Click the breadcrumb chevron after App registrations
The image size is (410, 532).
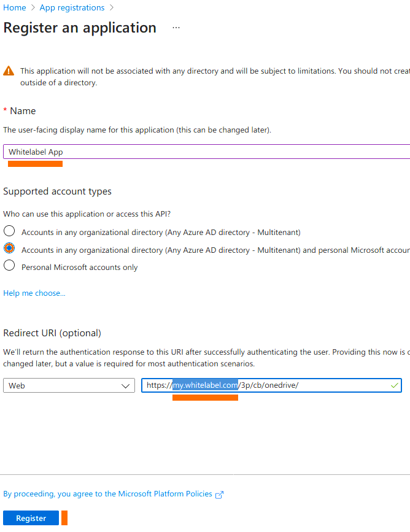point(110,8)
